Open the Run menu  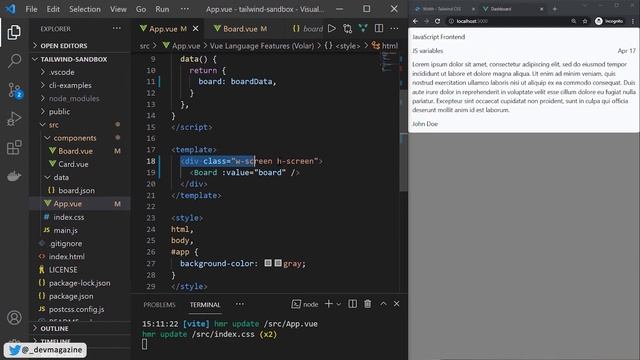pos(162,9)
